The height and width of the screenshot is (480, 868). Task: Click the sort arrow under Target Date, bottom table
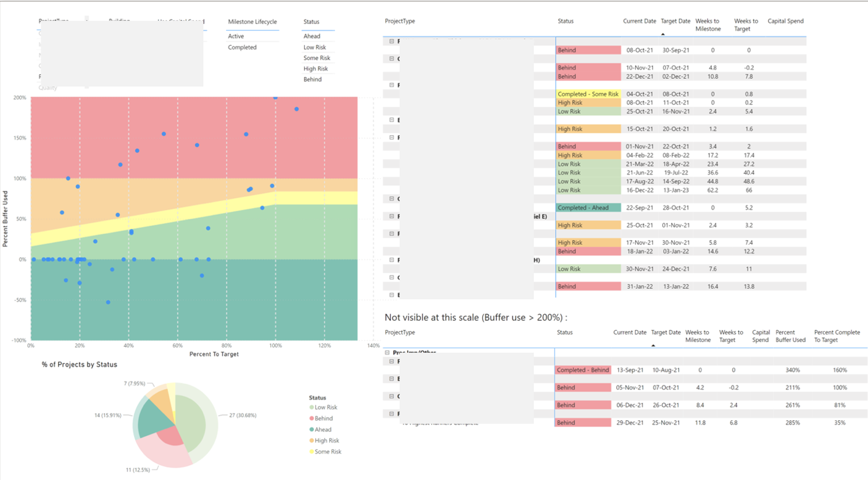point(653,346)
